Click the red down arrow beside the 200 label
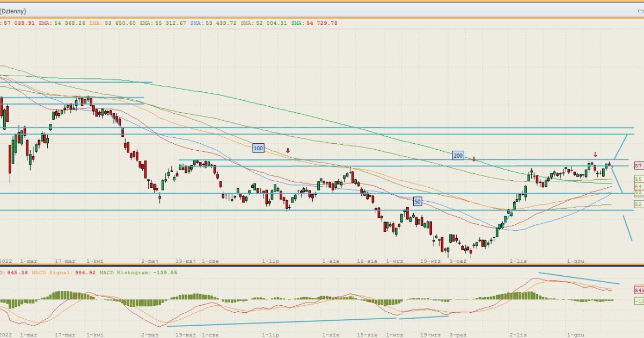 click(474, 159)
